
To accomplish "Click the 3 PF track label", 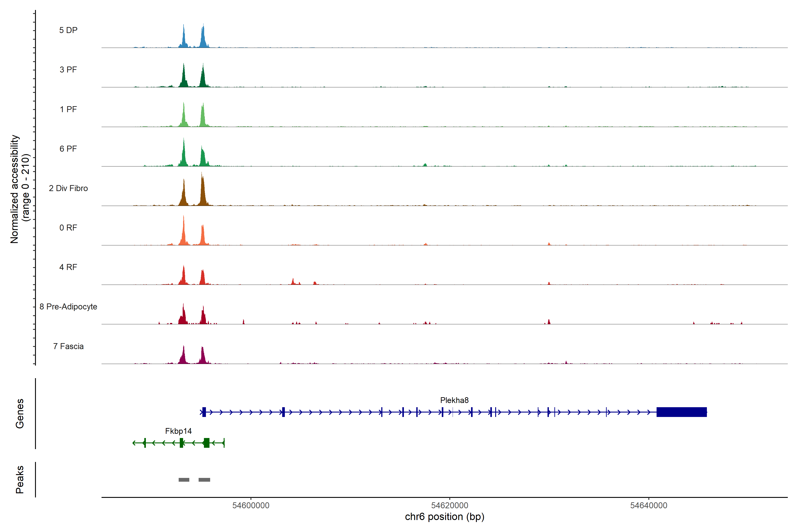I will [x=68, y=70].
